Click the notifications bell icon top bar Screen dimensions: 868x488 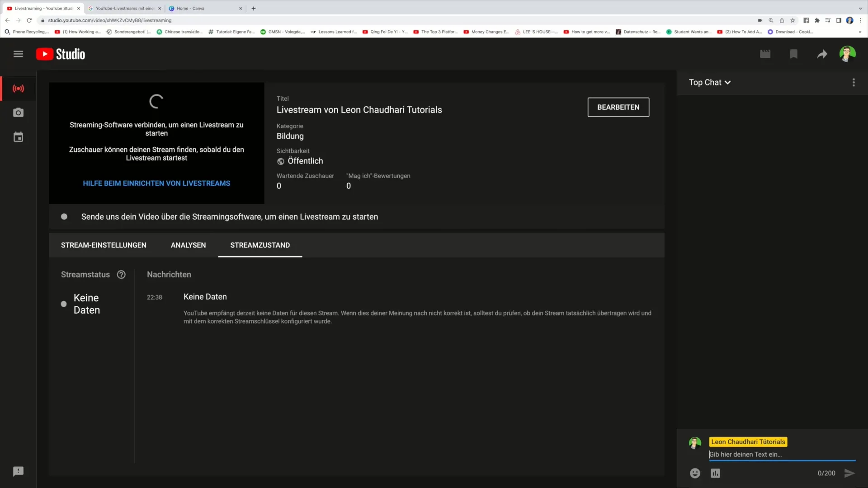(x=793, y=54)
